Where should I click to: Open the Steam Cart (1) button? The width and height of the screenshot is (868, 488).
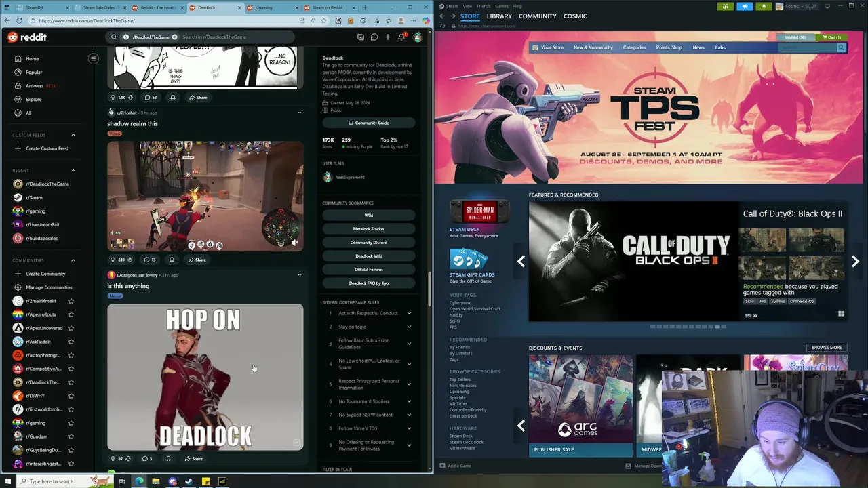point(831,37)
